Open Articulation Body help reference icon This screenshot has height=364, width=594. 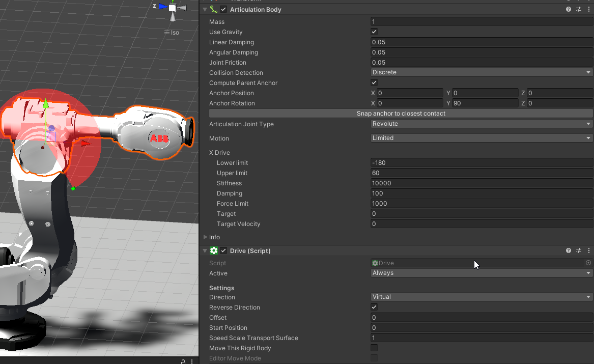coord(569,9)
